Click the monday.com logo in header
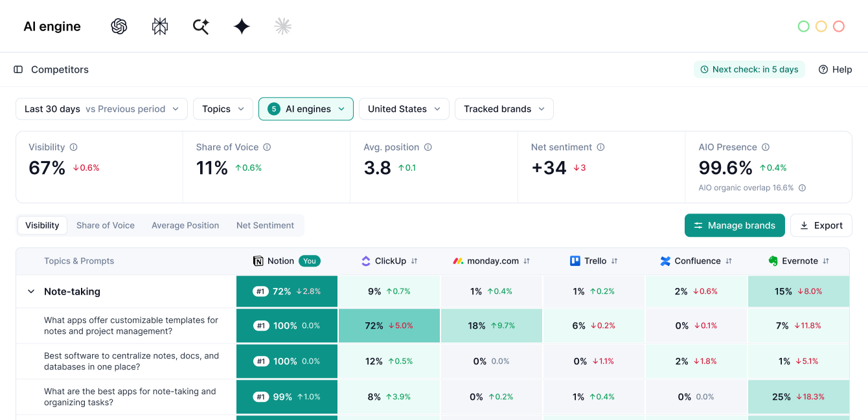The width and height of the screenshot is (868, 420). coord(458,261)
